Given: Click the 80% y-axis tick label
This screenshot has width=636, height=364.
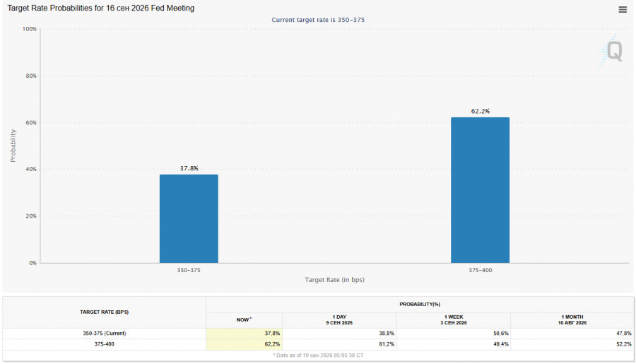Looking at the screenshot, I should coord(31,76).
